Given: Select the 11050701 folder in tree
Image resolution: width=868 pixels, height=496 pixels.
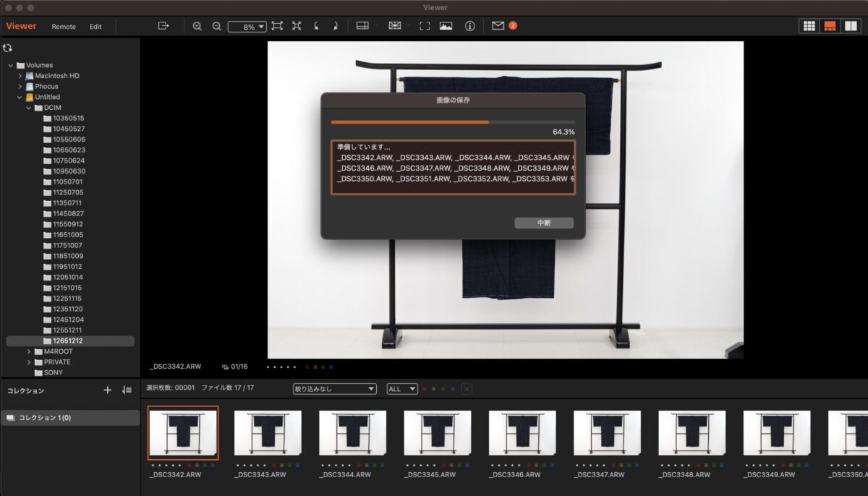Looking at the screenshot, I should 68,181.
